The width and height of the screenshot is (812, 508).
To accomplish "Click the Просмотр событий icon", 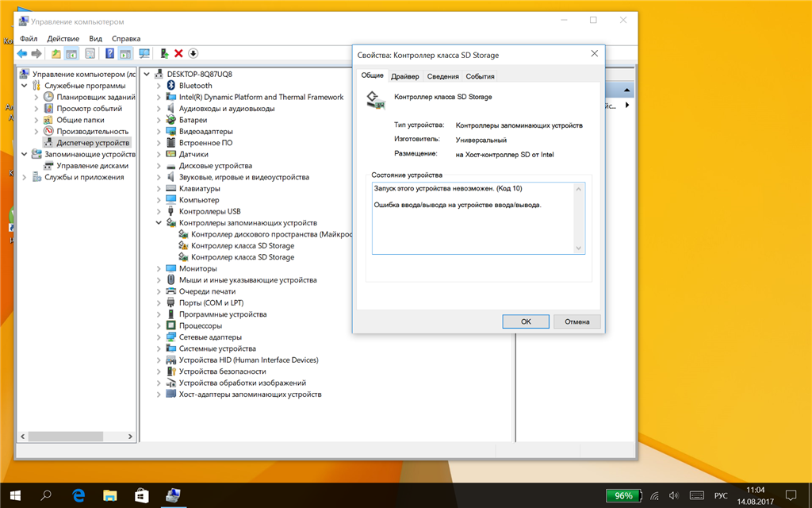I will click(48, 108).
